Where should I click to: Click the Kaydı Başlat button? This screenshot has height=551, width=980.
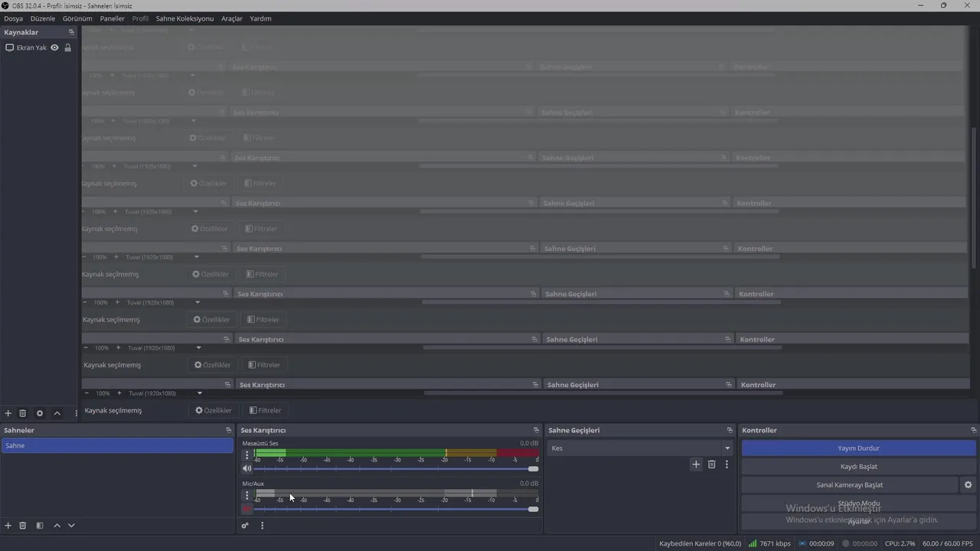[x=859, y=467]
